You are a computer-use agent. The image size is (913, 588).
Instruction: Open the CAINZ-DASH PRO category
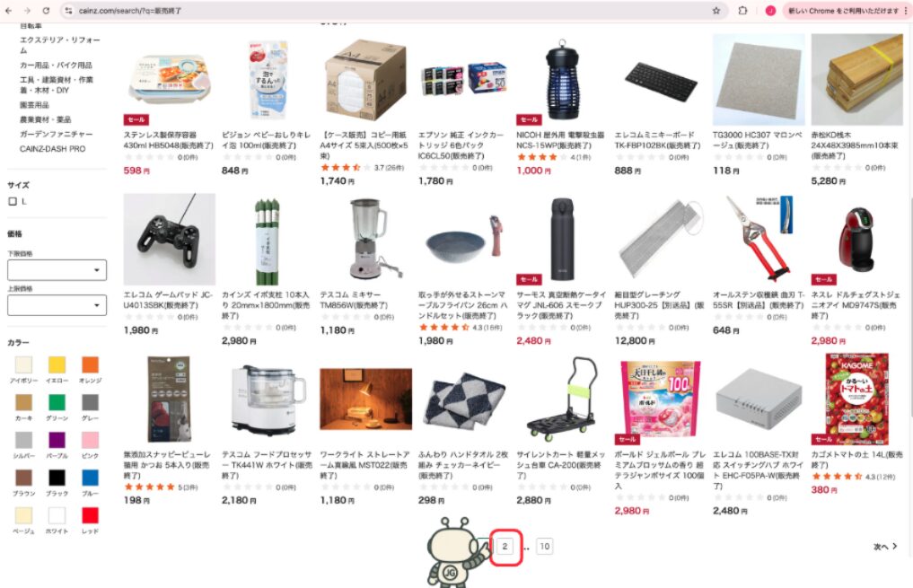click(x=52, y=149)
